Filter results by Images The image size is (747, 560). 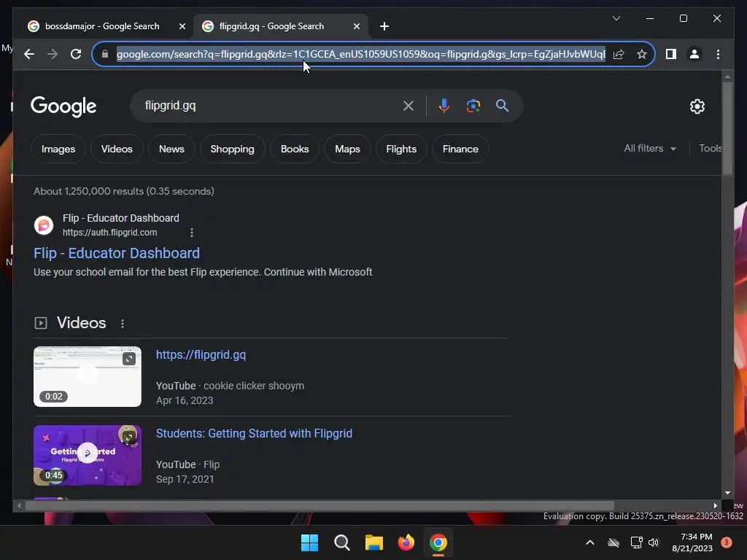click(x=58, y=149)
